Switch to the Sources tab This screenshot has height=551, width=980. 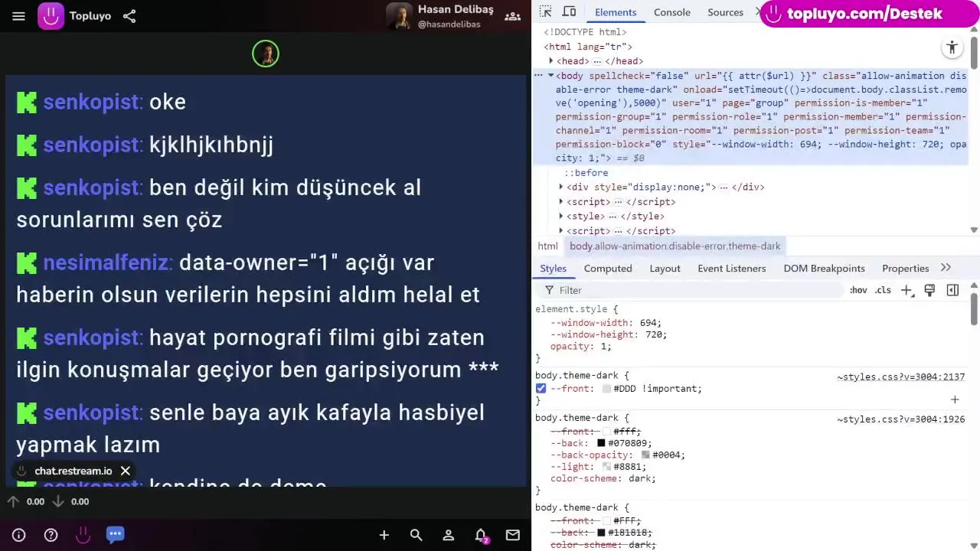tap(725, 12)
